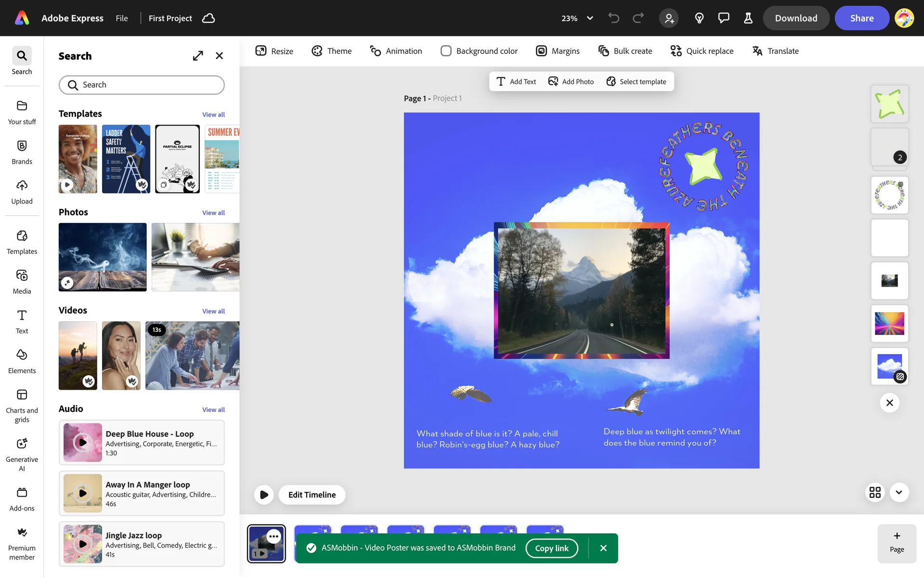The image size is (924, 578).
Task: Click the Background color swatch
Action: pyautogui.click(x=446, y=51)
